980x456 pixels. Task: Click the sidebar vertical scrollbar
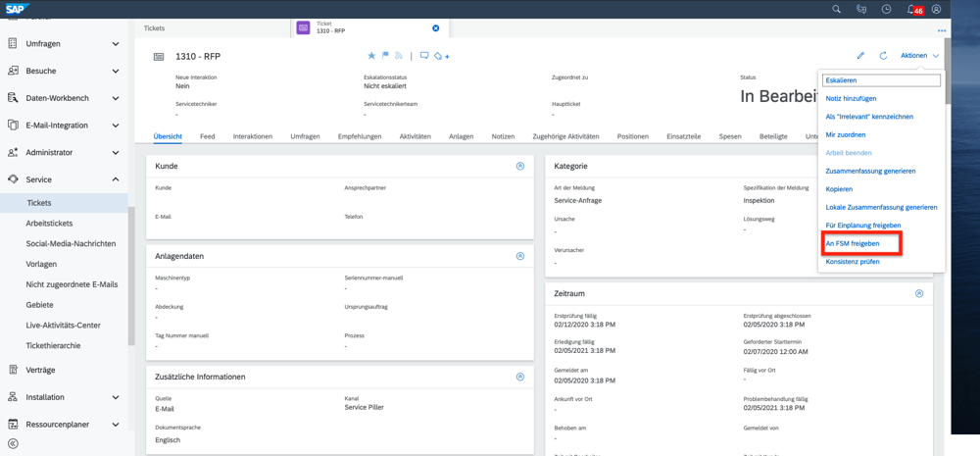point(130,276)
